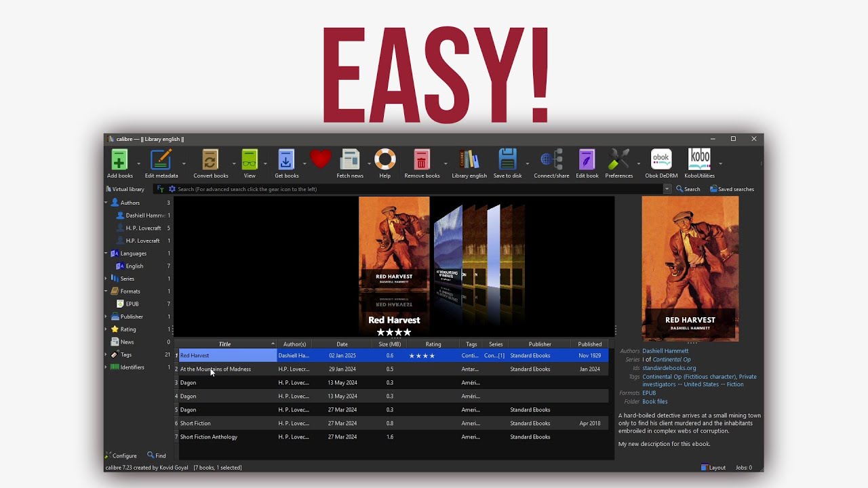Click the Virtual library button
This screenshot has width=868, height=488.
coord(125,189)
